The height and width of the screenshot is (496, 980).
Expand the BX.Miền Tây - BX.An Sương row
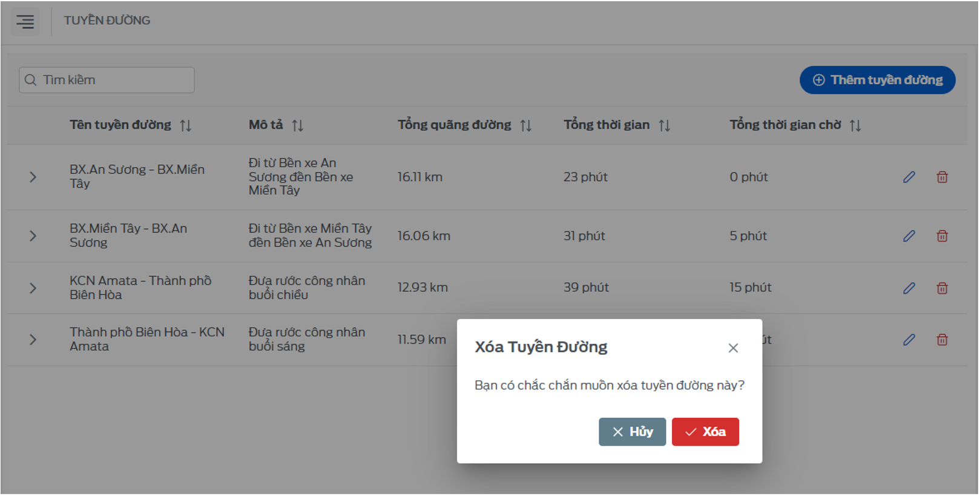(x=33, y=236)
